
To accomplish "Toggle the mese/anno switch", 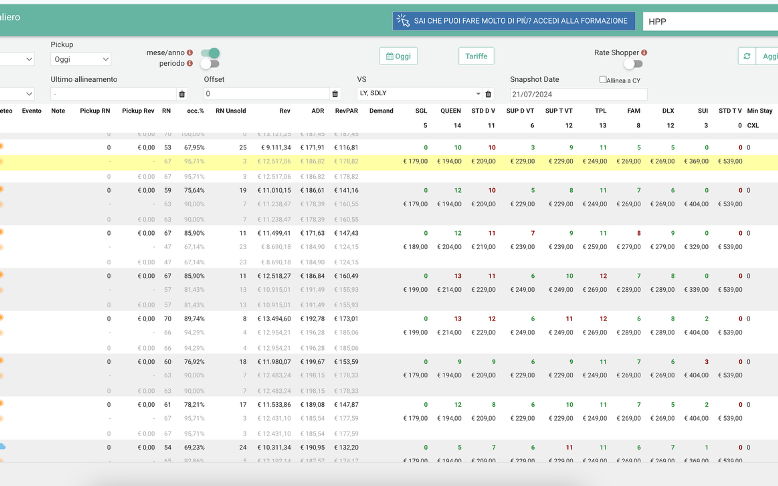I will tap(210, 52).
